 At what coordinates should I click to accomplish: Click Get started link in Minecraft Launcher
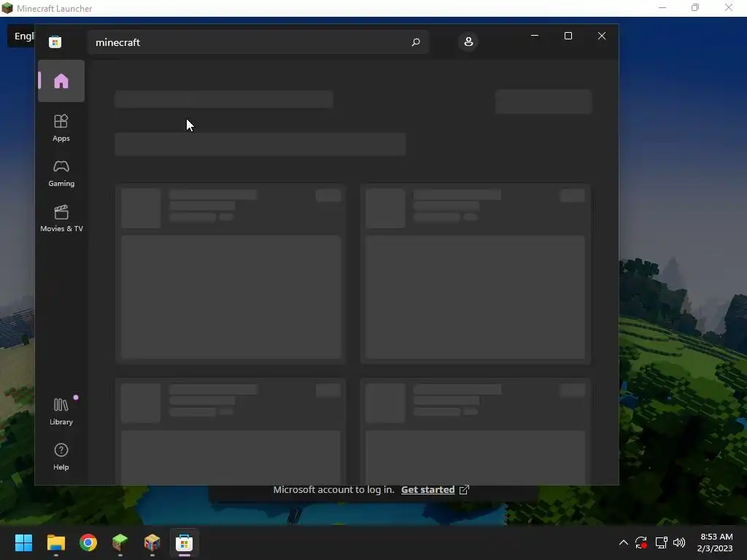(x=427, y=489)
